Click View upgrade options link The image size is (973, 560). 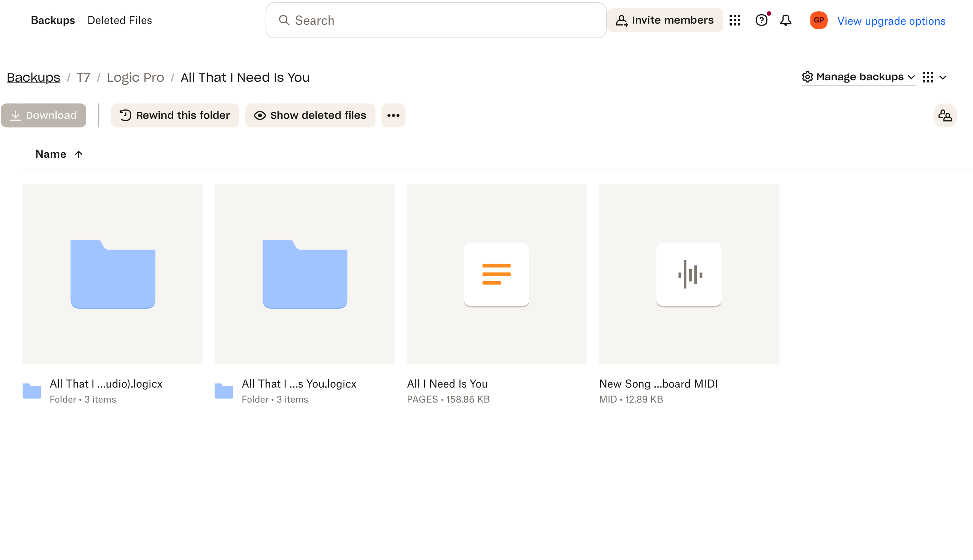tap(891, 21)
